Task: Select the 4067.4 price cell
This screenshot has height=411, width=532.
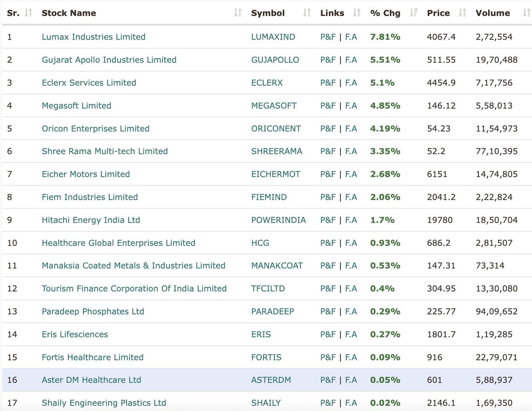Action: click(441, 37)
